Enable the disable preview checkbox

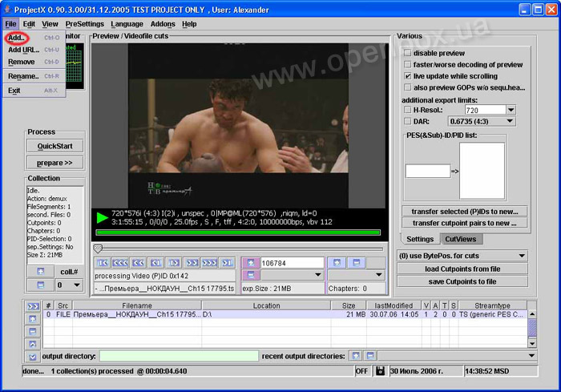click(x=407, y=53)
